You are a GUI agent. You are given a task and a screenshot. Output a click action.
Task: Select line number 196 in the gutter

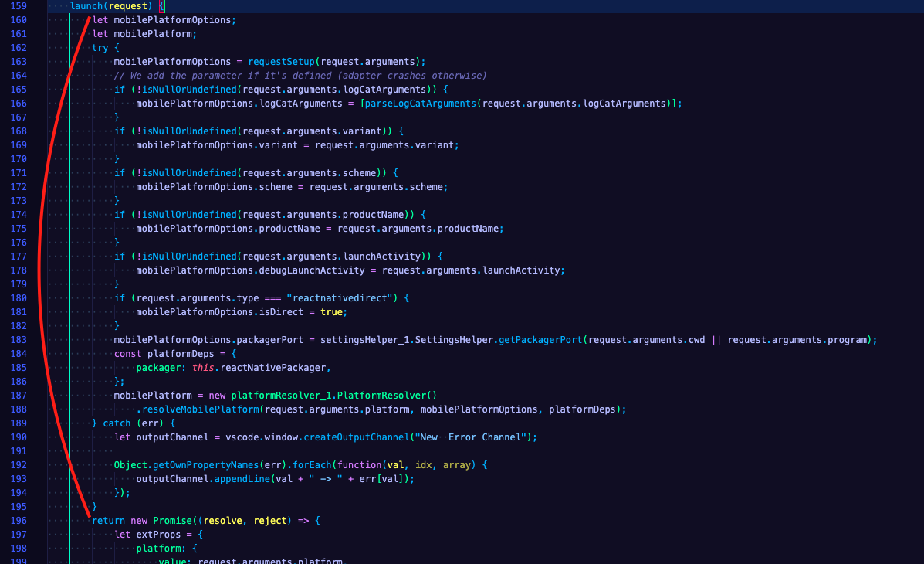coord(19,520)
